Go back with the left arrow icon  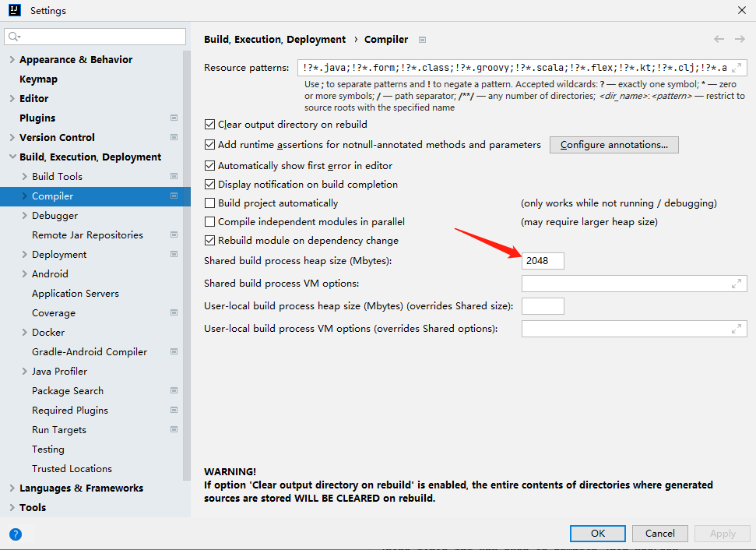point(719,39)
